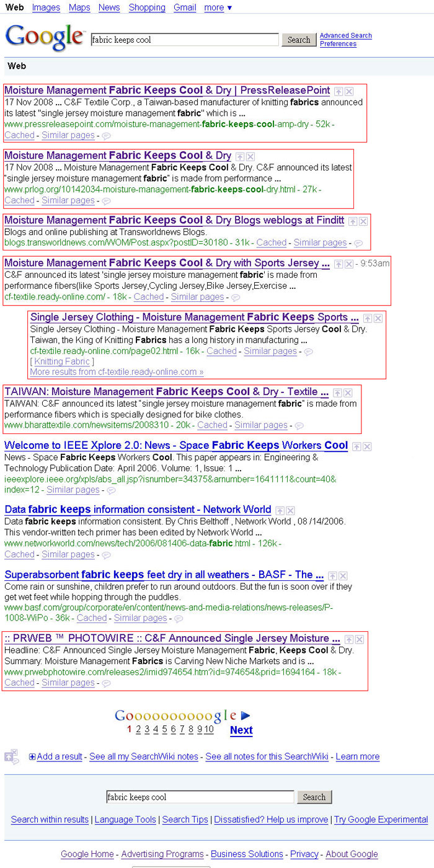Go to results page 10

209,729
